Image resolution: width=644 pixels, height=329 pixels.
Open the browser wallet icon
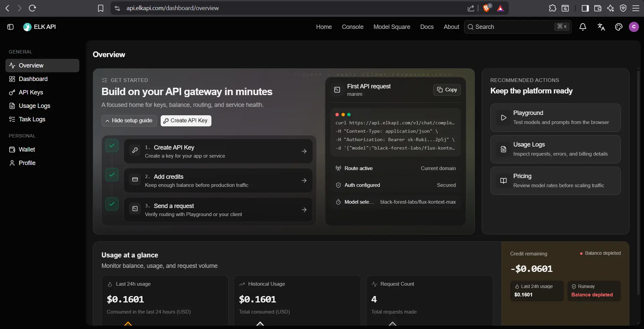point(598,8)
